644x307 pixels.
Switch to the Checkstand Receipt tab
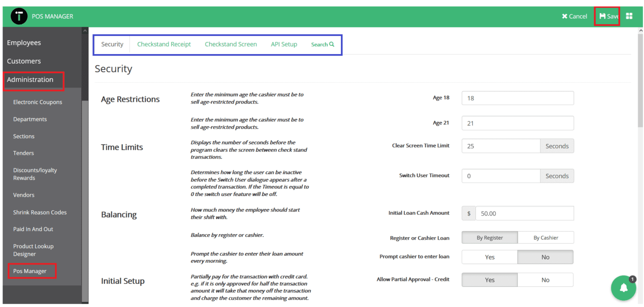pyautogui.click(x=164, y=44)
